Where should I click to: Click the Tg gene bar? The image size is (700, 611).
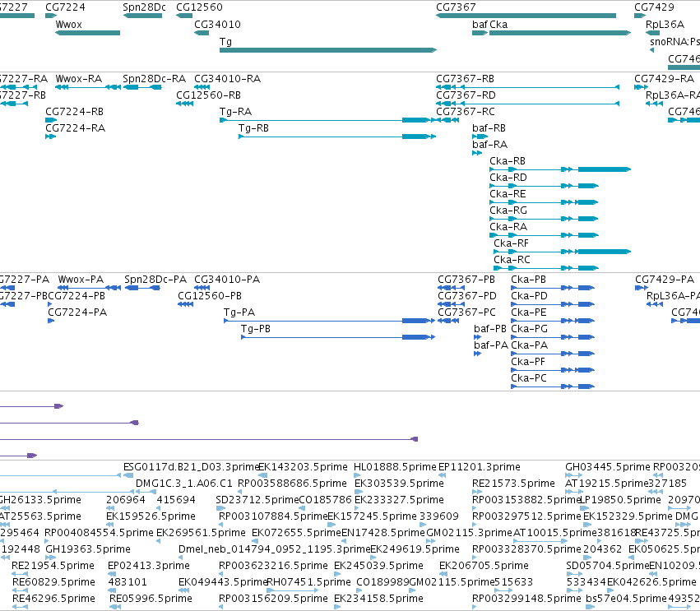[328, 50]
